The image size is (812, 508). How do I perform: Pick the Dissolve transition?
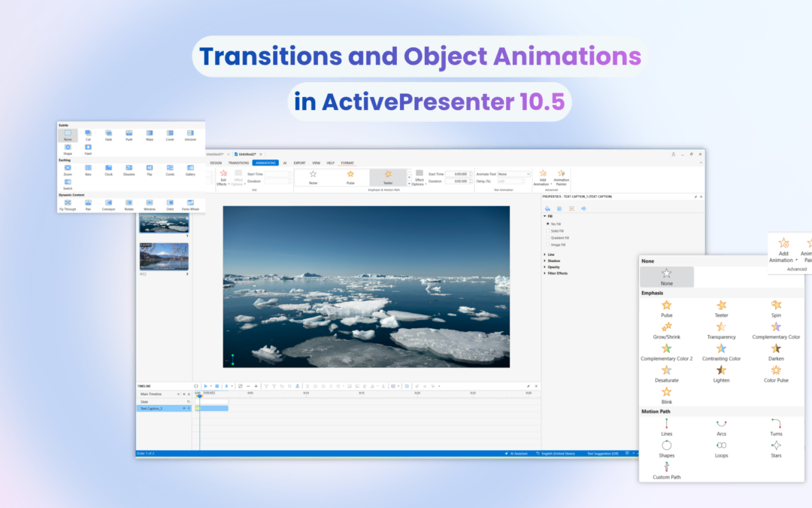pyautogui.click(x=129, y=170)
